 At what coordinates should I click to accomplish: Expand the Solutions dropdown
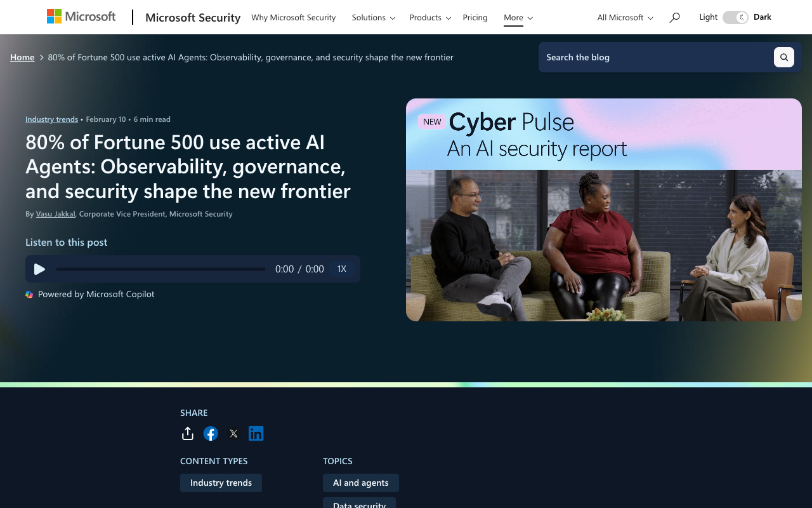(374, 18)
